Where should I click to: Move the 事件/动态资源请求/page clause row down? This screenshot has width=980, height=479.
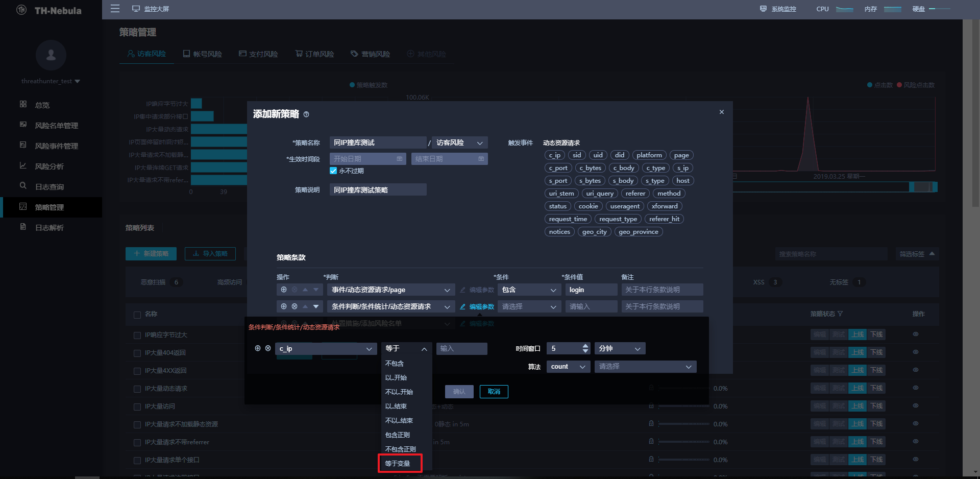(316, 290)
